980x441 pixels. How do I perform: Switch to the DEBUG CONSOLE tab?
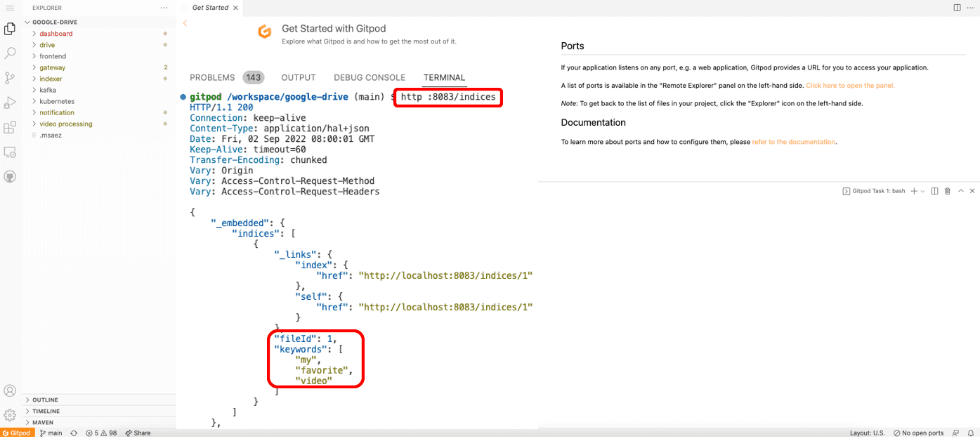click(370, 78)
